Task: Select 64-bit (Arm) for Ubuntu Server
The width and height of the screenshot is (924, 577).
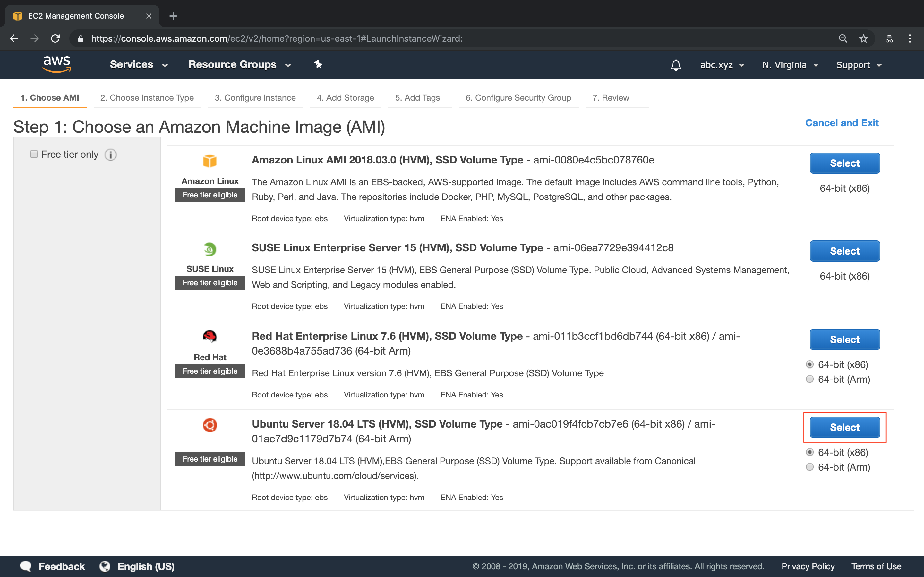Action: tap(809, 467)
